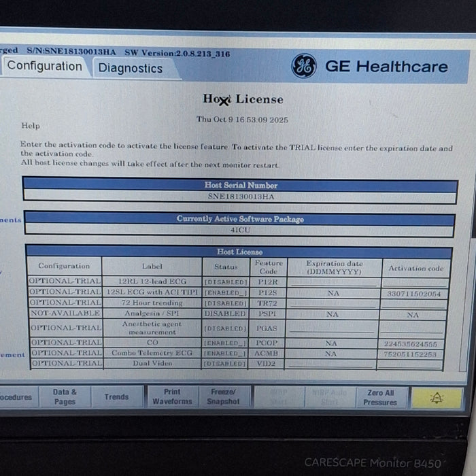Click activation code field for PGAS row
The height and width of the screenshot is (476, 476).
click(x=411, y=328)
